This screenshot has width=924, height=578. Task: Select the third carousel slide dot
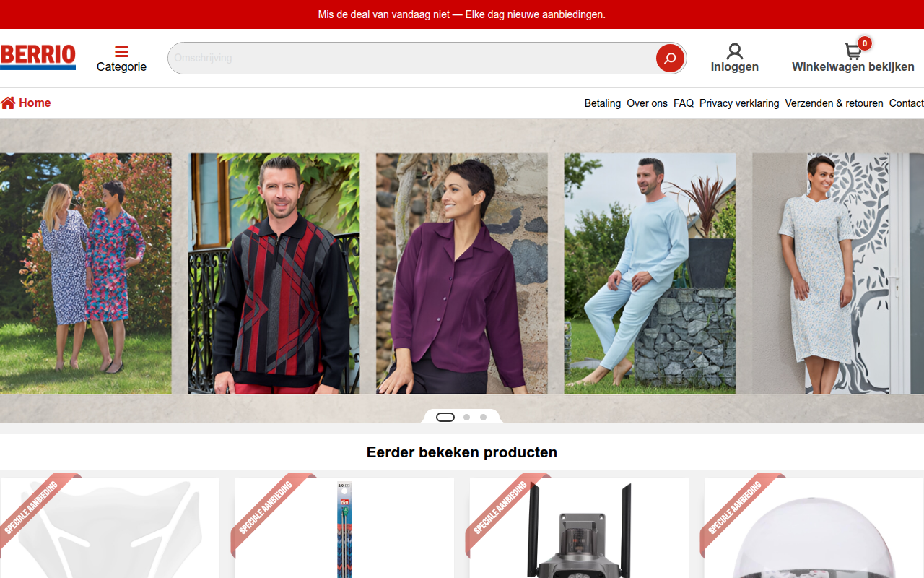tap(484, 417)
